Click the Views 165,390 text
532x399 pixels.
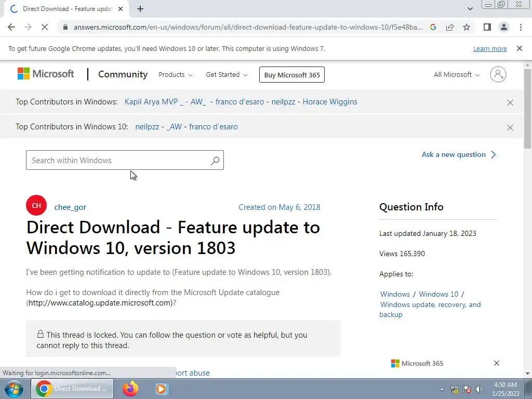point(402,254)
